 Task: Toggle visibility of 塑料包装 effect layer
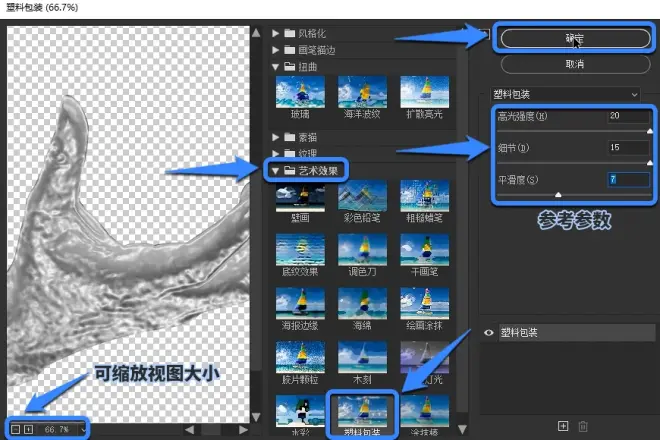[x=488, y=333]
